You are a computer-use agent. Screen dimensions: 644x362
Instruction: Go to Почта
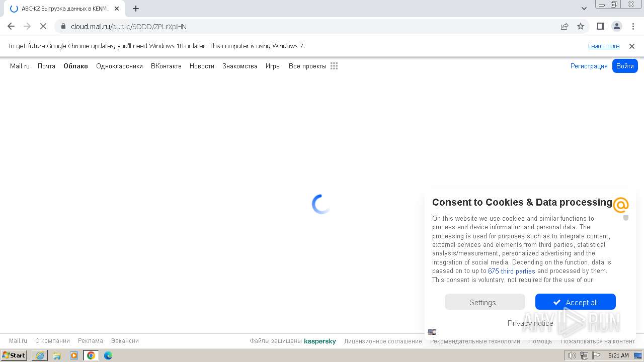pos(46,66)
